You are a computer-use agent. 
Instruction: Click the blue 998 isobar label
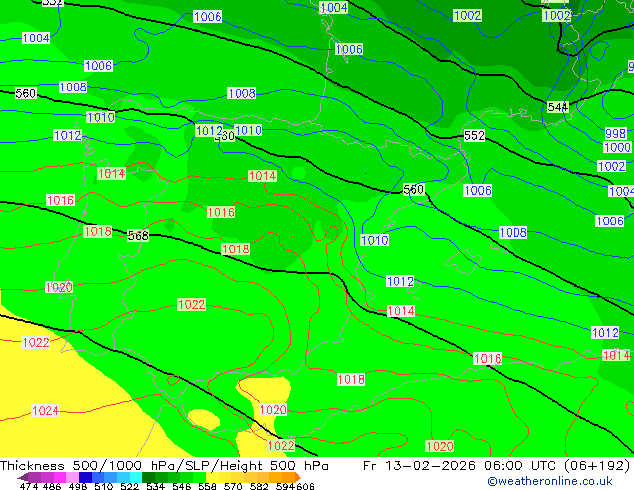tap(615, 133)
